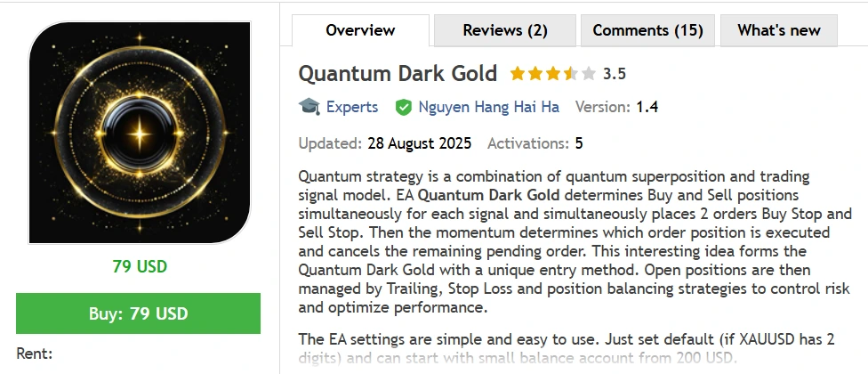
Task: Click the Quantum Dark Gold title heading
Action: pyautogui.click(x=399, y=72)
